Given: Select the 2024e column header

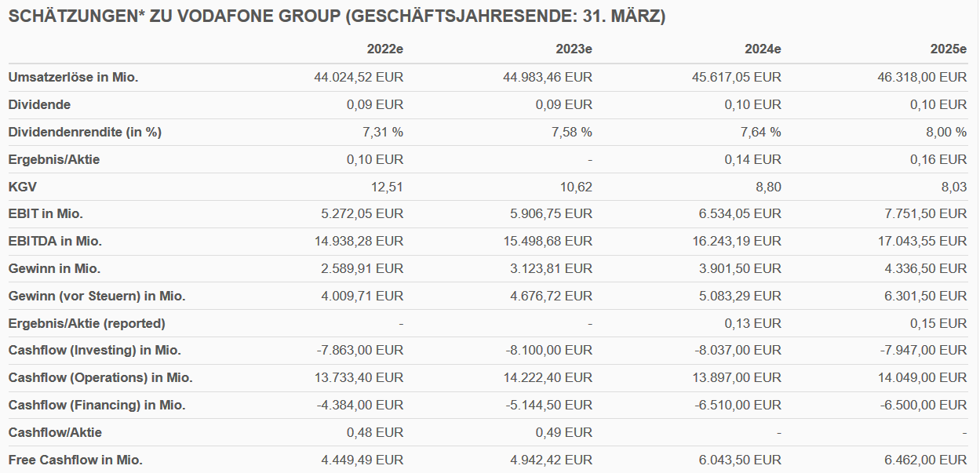Looking at the screenshot, I should [x=763, y=49].
